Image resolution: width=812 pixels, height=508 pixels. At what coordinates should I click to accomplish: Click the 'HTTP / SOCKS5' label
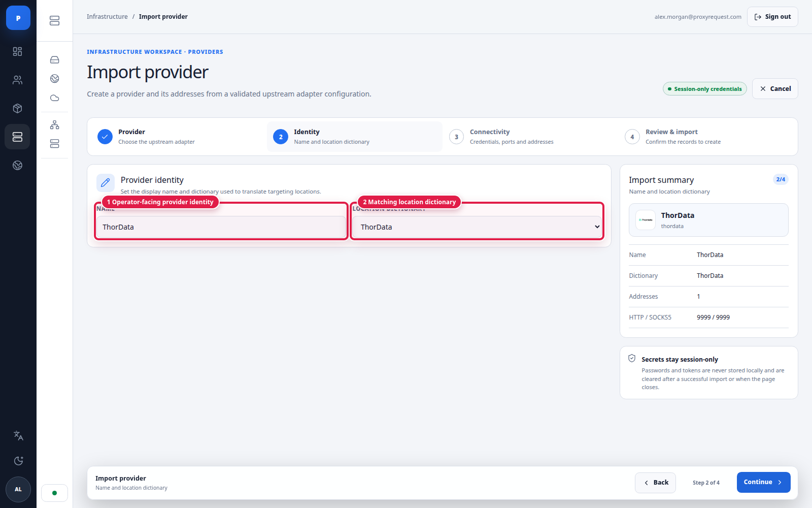[650, 317]
